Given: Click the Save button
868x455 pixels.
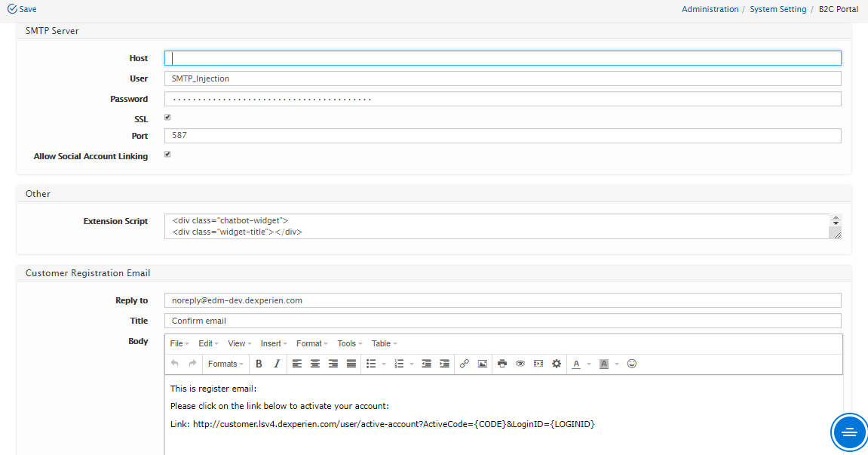Looking at the screenshot, I should tap(22, 9).
